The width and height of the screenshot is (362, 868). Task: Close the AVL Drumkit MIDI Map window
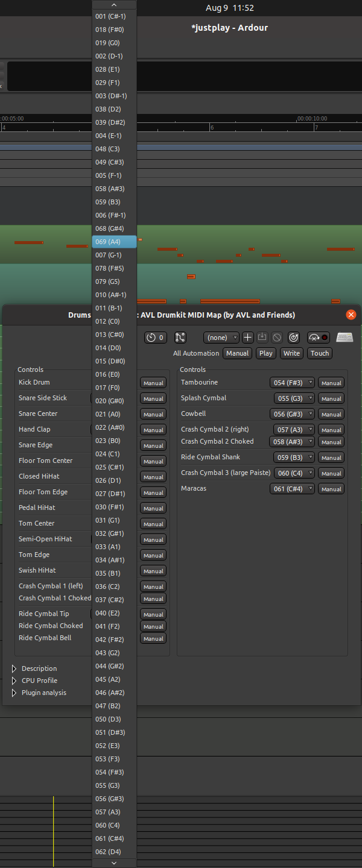click(351, 315)
